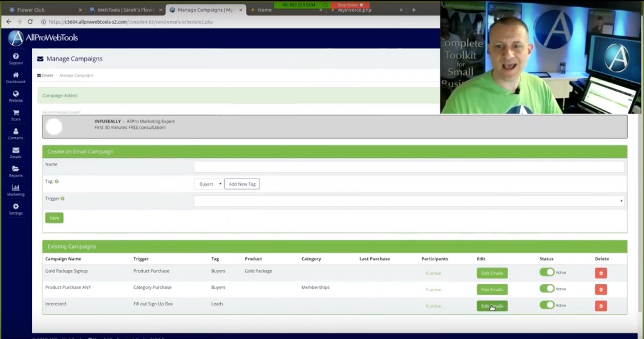This screenshot has width=644, height=339.
Task: Click campaign Name input field
Action: (x=409, y=167)
